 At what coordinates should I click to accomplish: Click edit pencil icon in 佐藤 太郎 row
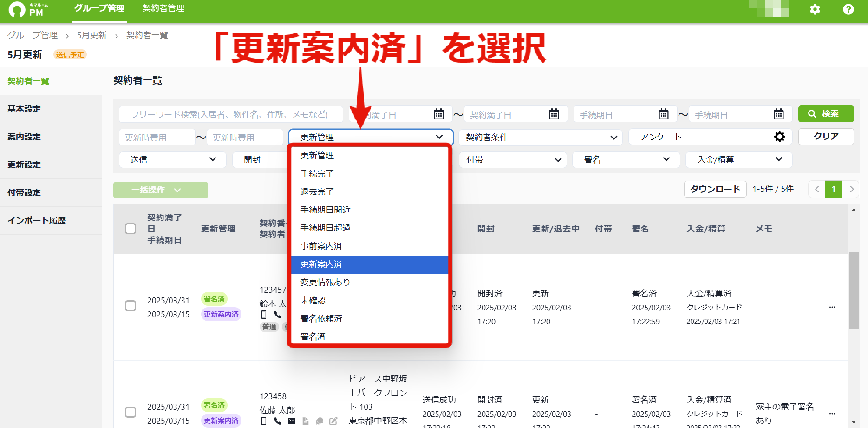click(333, 421)
